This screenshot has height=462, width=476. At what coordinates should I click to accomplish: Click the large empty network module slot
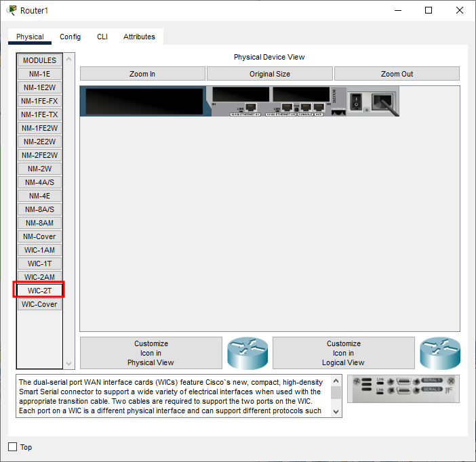click(x=144, y=102)
